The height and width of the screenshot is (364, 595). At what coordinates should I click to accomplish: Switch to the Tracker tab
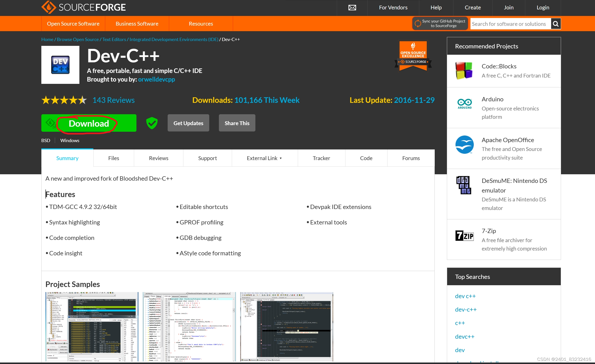tap(321, 158)
